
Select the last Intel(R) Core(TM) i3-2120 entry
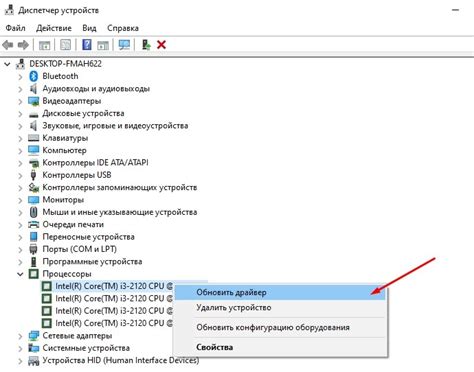click(114, 323)
